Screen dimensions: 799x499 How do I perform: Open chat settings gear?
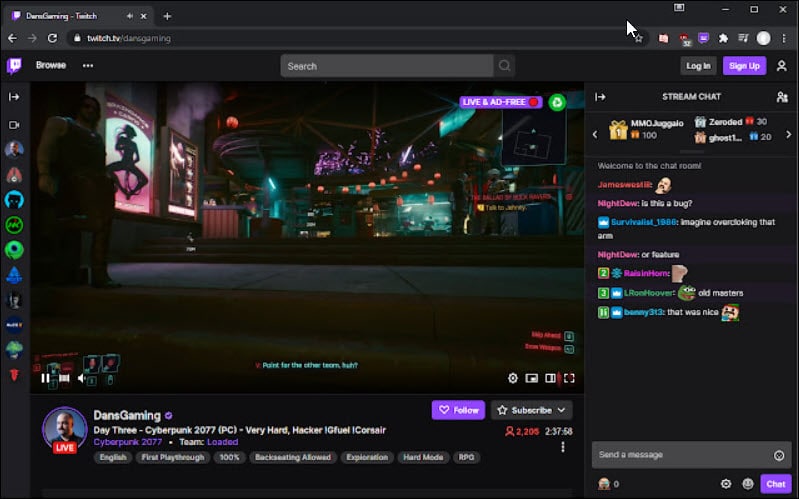pyautogui.click(x=726, y=484)
